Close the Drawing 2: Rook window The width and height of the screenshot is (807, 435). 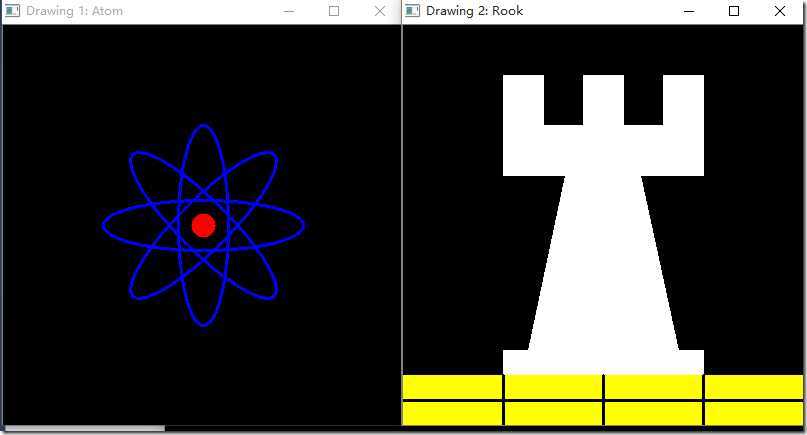780,11
